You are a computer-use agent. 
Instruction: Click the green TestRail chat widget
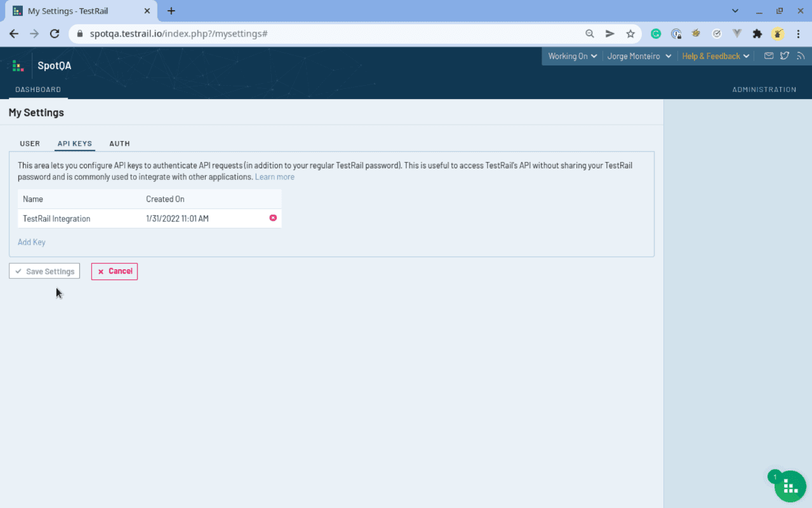click(x=790, y=486)
